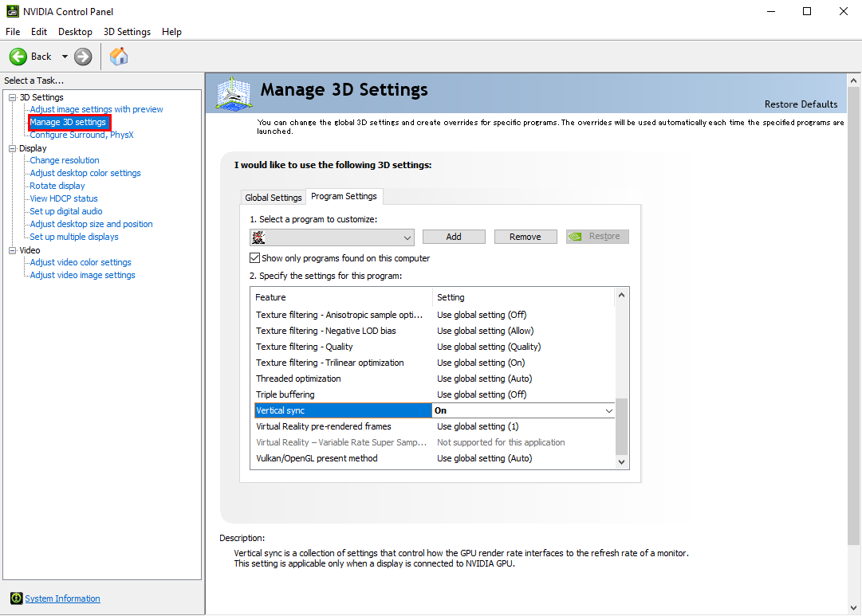This screenshot has height=616, width=862.
Task: Click the System Information icon
Action: point(17,598)
